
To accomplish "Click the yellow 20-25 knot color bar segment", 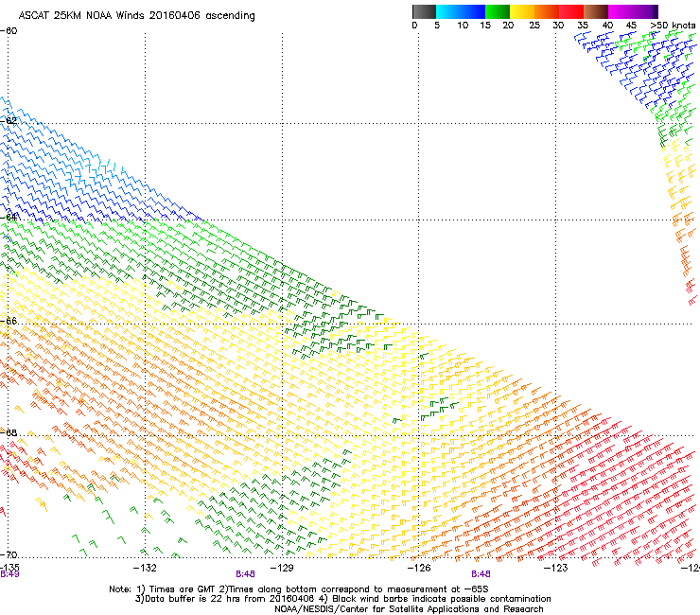I will pyautogui.click(x=522, y=11).
